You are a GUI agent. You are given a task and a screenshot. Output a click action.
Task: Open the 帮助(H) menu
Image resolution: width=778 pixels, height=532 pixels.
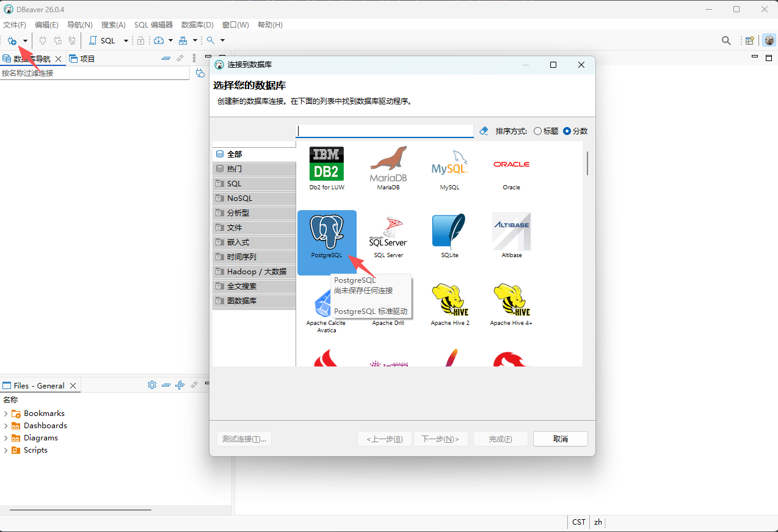click(x=270, y=25)
